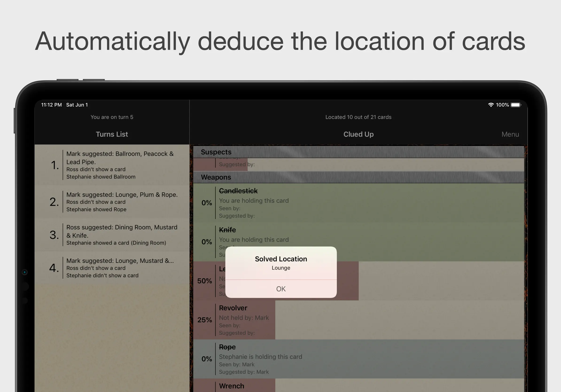The width and height of the screenshot is (561, 392).
Task: Tap the Revolver 25% probability bar
Action: [x=205, y=320]
